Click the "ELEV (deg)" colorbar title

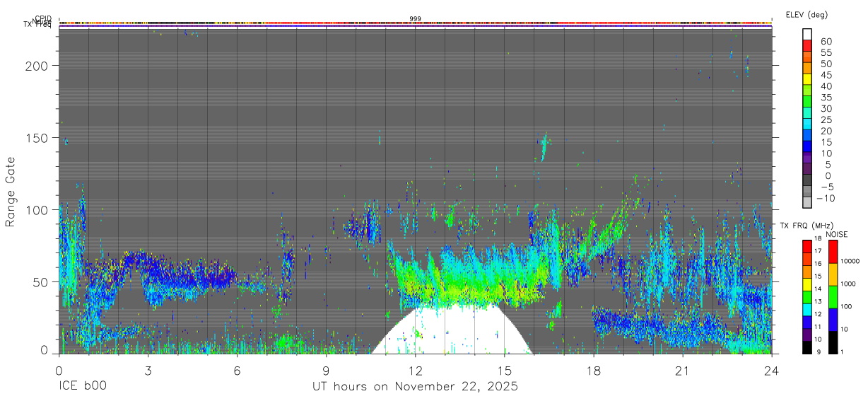tap(807, 14)
